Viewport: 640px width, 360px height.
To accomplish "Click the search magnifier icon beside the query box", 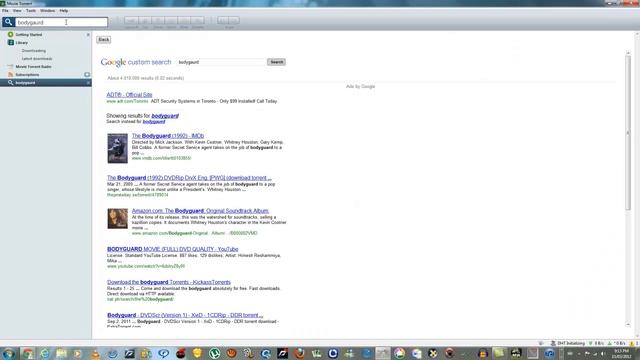I will click(x=9, y=22).
